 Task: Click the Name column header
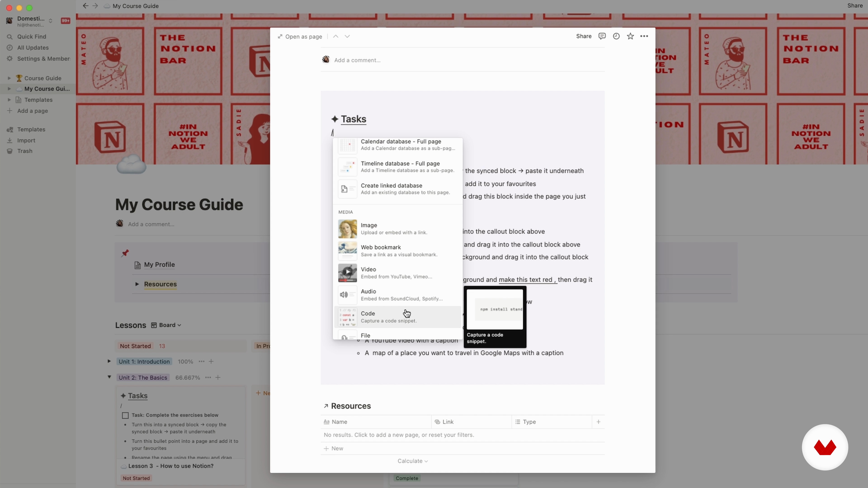[376, 422]
